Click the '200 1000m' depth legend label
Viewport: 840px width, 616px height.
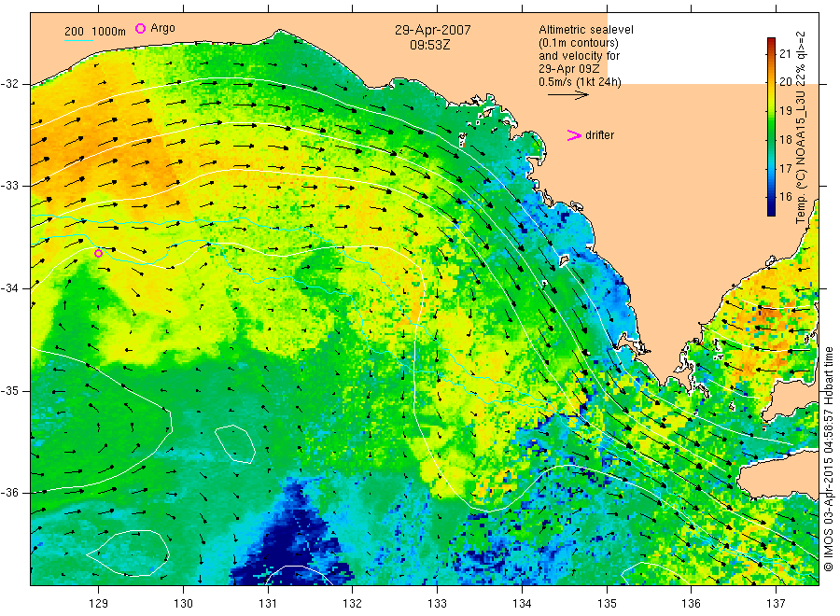pos(95,32)
